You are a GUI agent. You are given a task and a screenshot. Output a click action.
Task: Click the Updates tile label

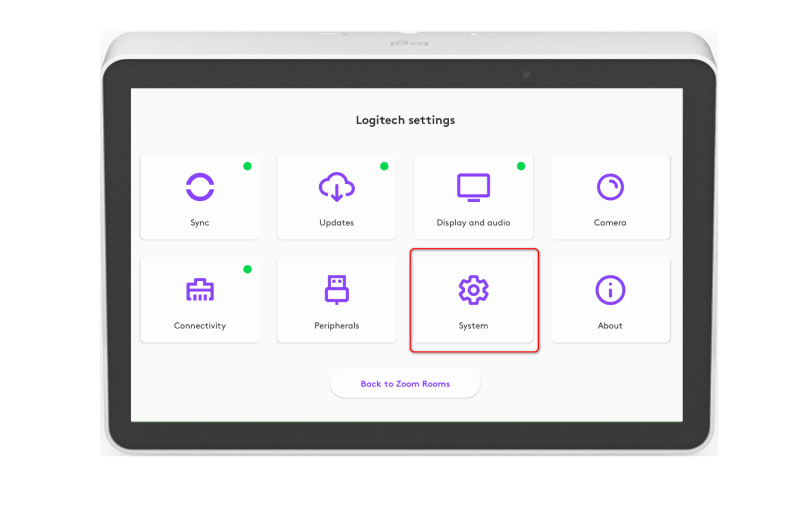[x=336, y=222]
